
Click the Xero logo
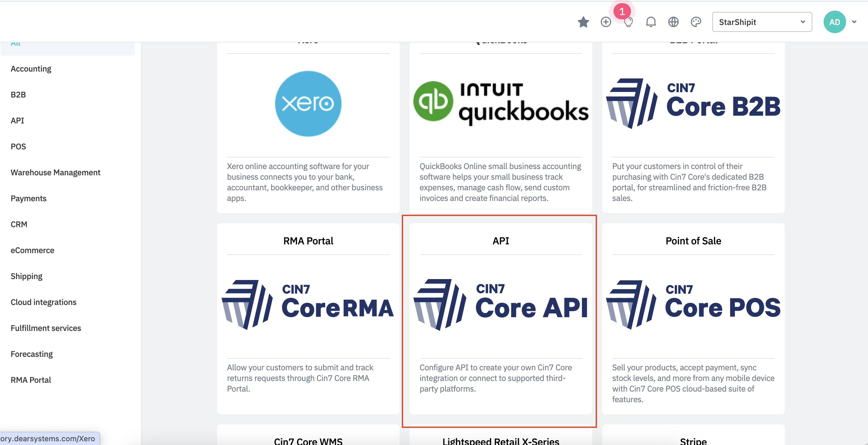click(x=308, y=104)
